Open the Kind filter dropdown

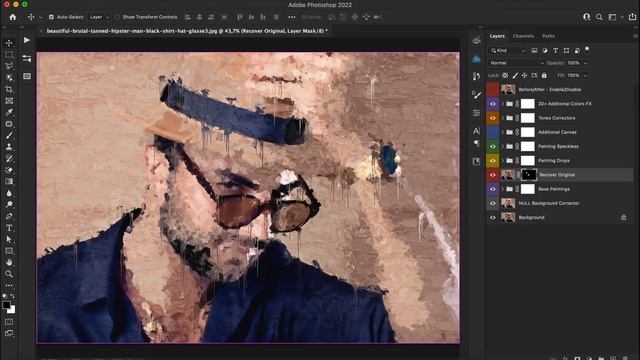point(508,51)
